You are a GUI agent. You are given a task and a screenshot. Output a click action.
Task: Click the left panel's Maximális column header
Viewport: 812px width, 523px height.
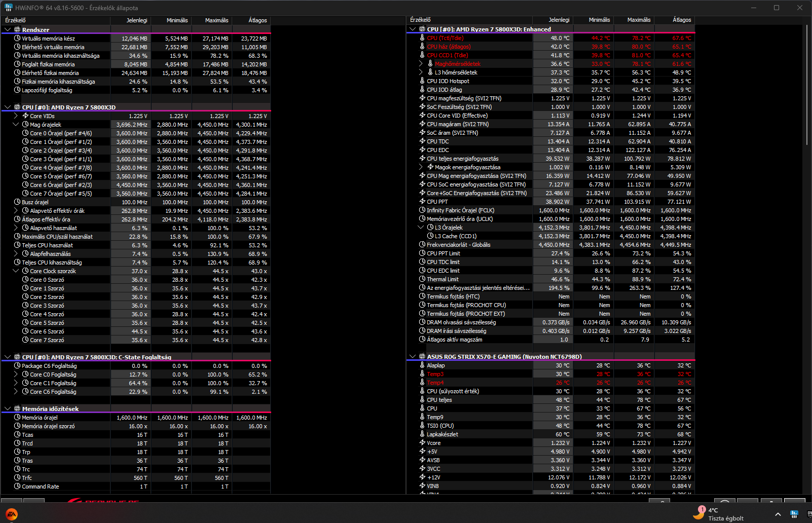[x=212, y=20]
